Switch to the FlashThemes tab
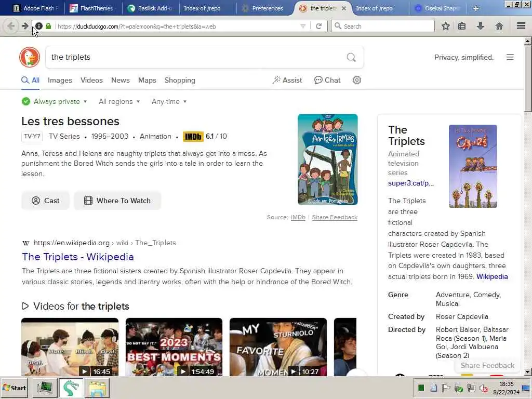The width and height of the screenshot is (532, 399). tap(92, 8)
